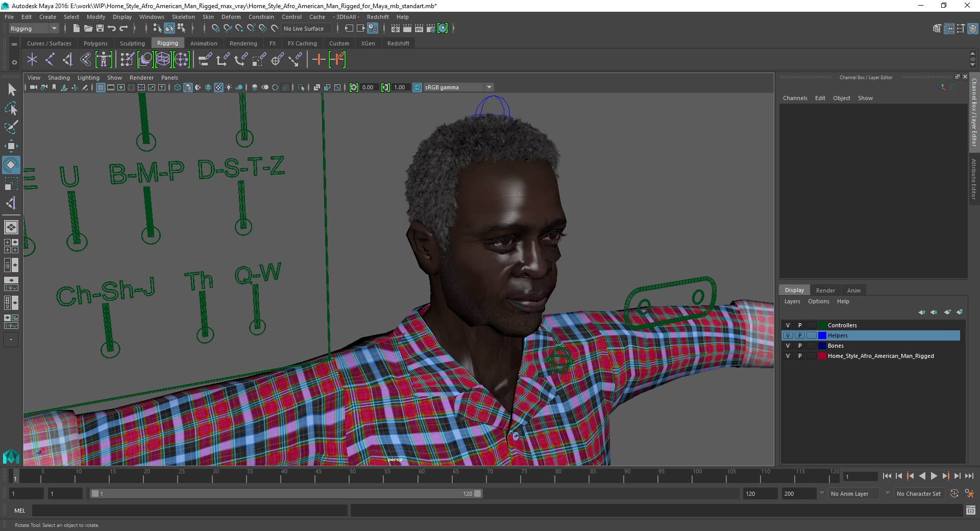Open the shelf tab selector above the gear
Screen dimensions: 980x531
(x=14, y=44)
